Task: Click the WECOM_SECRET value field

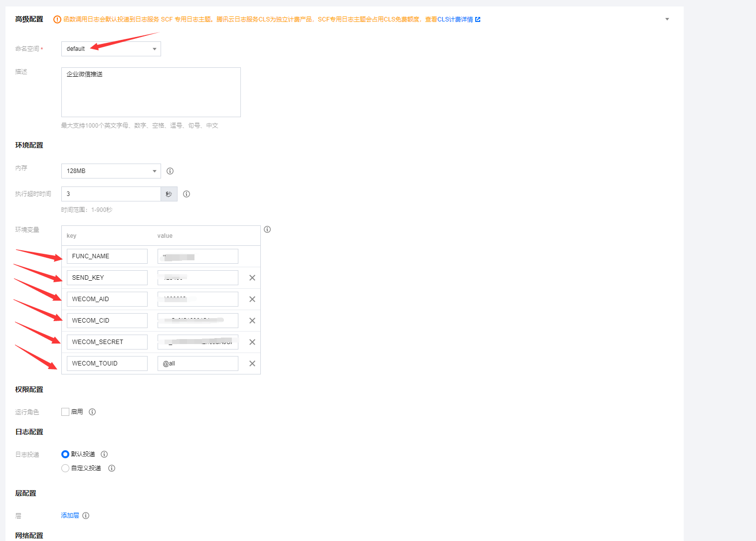Action: pyautogui.click(x=198, y=342)
